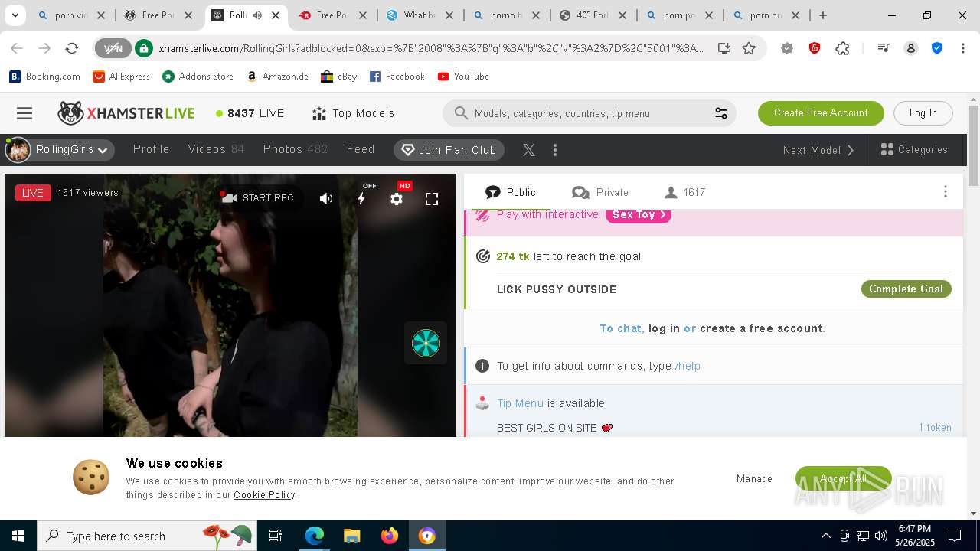
Task: Launch Microsoft Edge from taskbar
Action: click(x=315, y=536)
